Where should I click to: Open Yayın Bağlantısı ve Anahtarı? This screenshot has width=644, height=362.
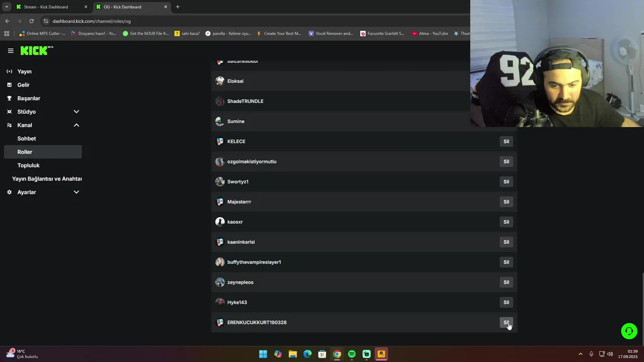(x=47, y=179)
